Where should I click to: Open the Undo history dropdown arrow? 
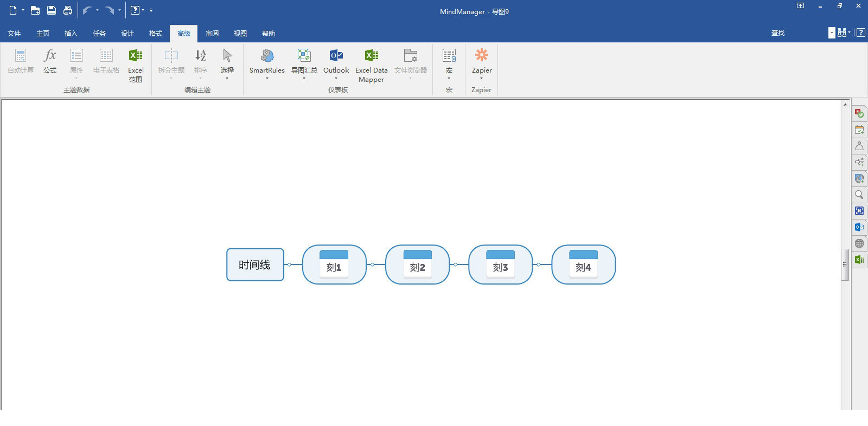(x=98, y=10)
